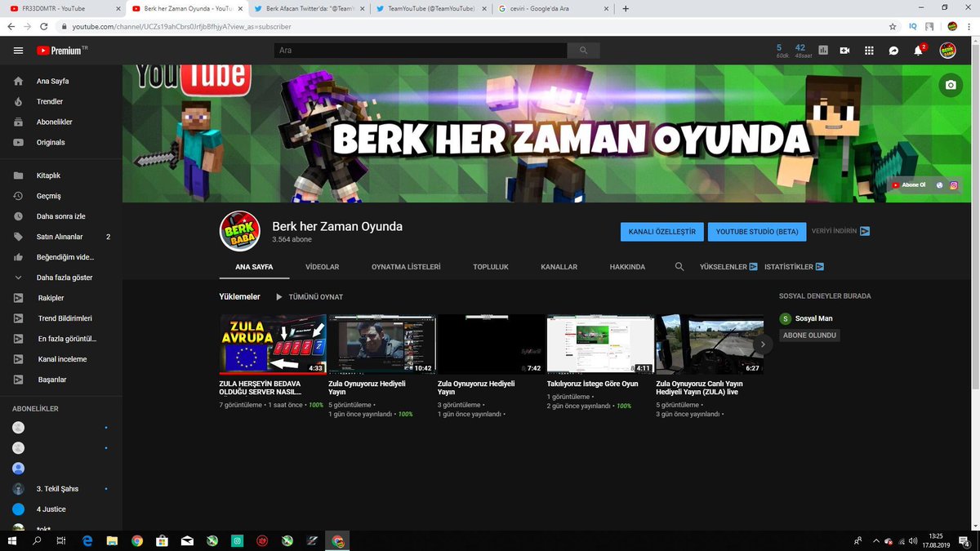
Task: Switch to the VİDEOLAR tab
Action: (x=322, y=267)
